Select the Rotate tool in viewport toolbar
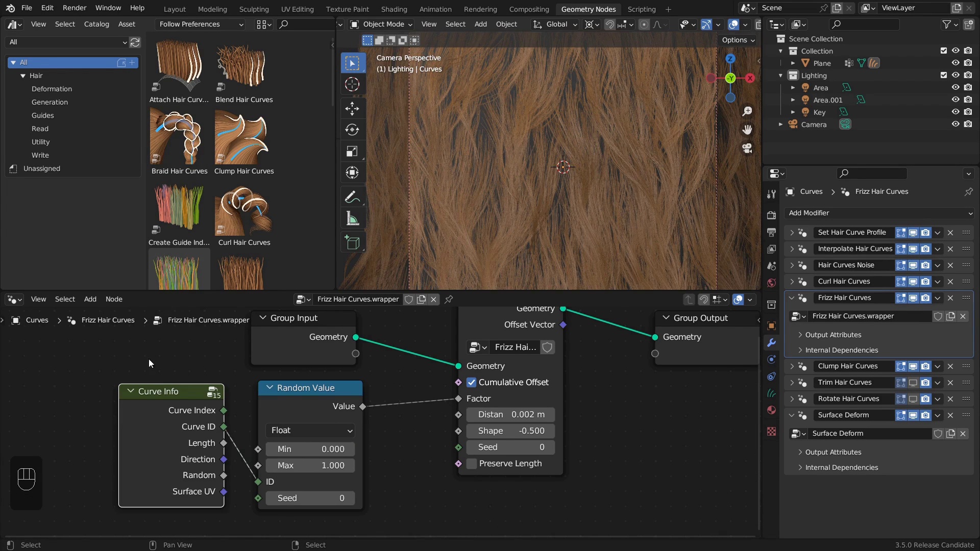Screen dimensions: 980x551 (352, 130)
